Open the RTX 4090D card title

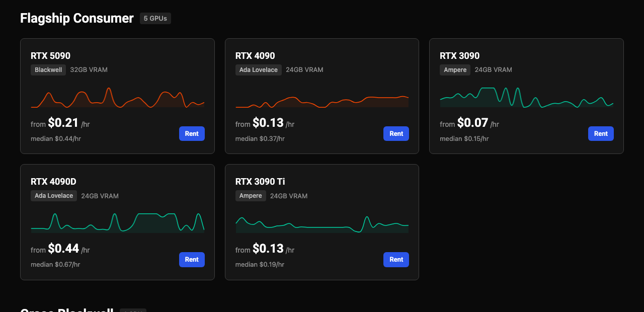click(x=53, y=182)
